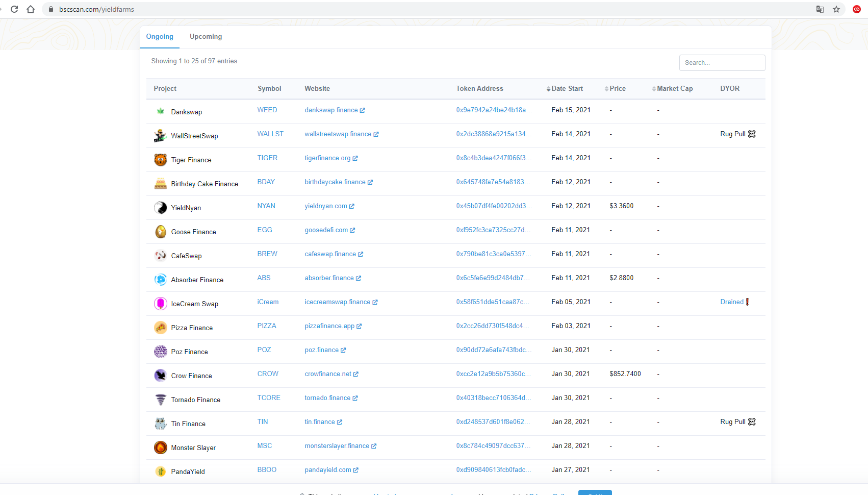Screen dimensions: 868x495
Task: Open the Drained link for IceCream Swap
Action: point(732,302)
